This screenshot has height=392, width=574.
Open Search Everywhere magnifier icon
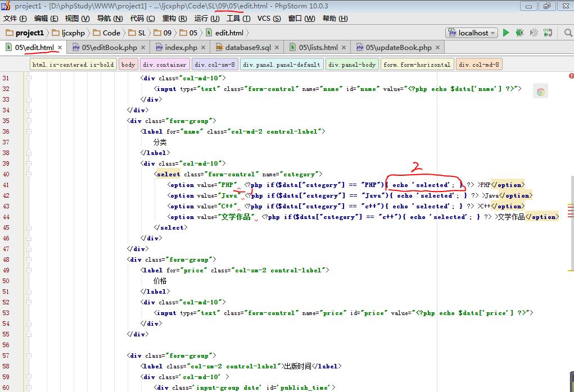pos(568,33)
